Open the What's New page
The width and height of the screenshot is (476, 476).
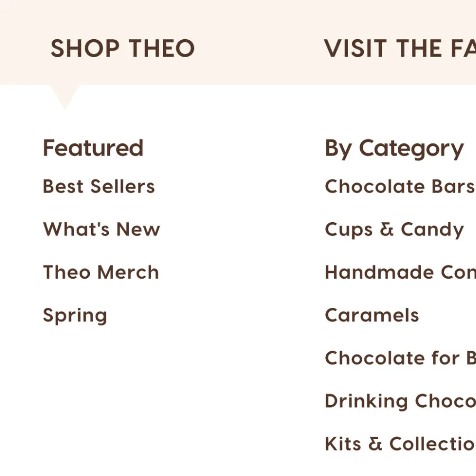[101, 229]
